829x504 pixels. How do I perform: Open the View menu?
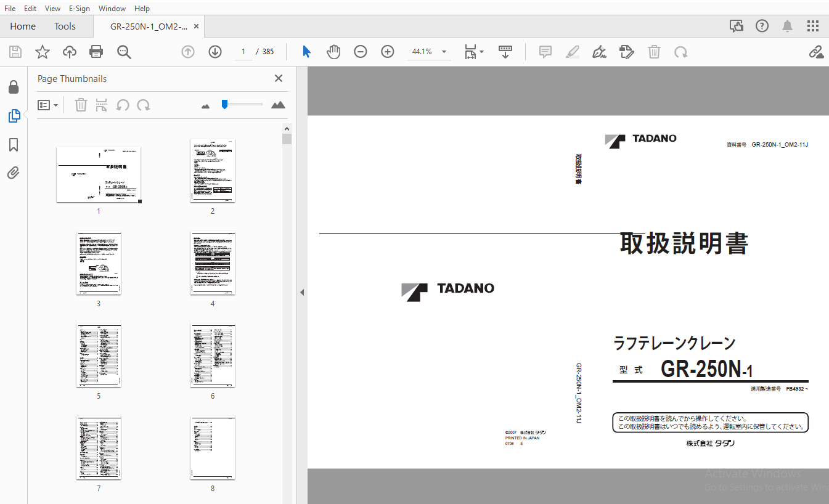pos(53,8)
